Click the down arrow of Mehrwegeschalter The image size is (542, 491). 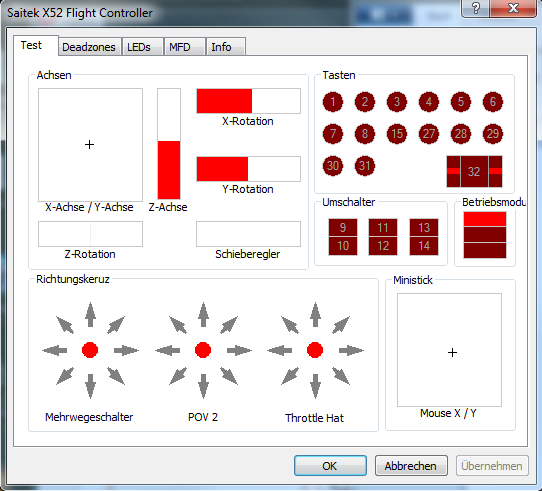[x=91, y=386]
